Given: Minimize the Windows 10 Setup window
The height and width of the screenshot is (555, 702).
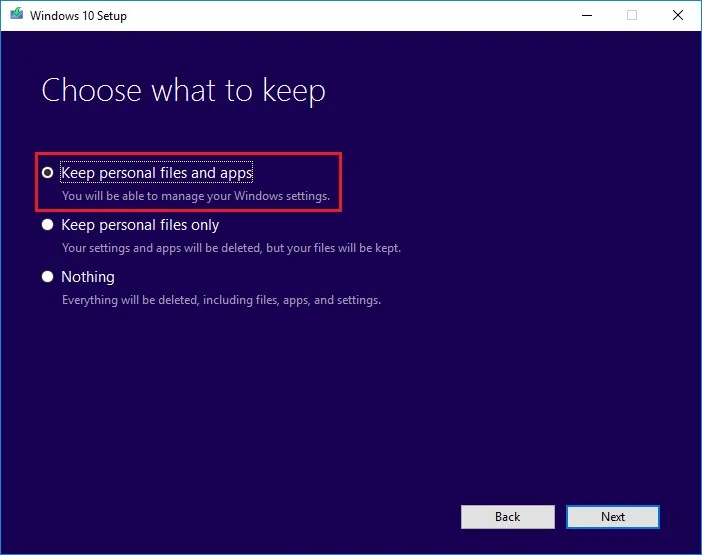Looking at the screenshot, I should pos(587,15).
